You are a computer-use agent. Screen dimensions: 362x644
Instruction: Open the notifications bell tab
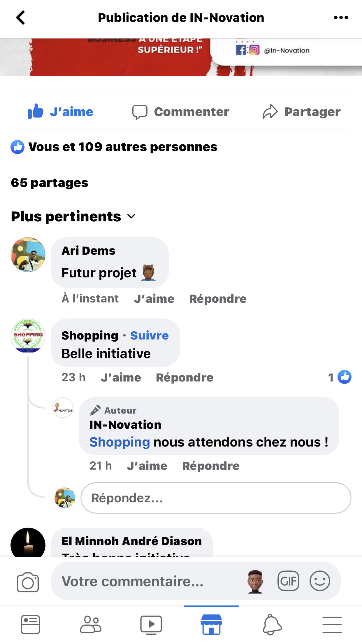tap(272, 624)
